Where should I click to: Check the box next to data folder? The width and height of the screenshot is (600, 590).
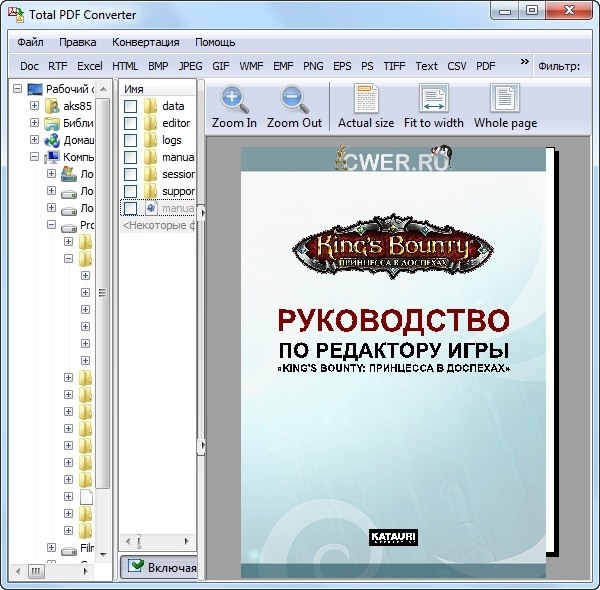(x=130, y=106)
